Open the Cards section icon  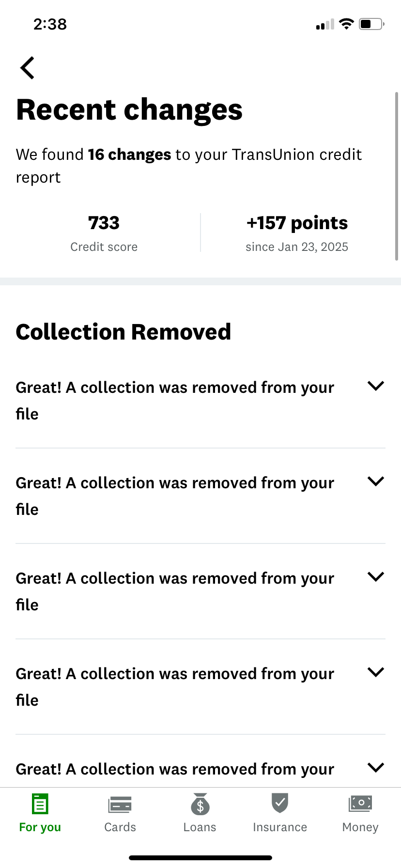tap(120, 803)
